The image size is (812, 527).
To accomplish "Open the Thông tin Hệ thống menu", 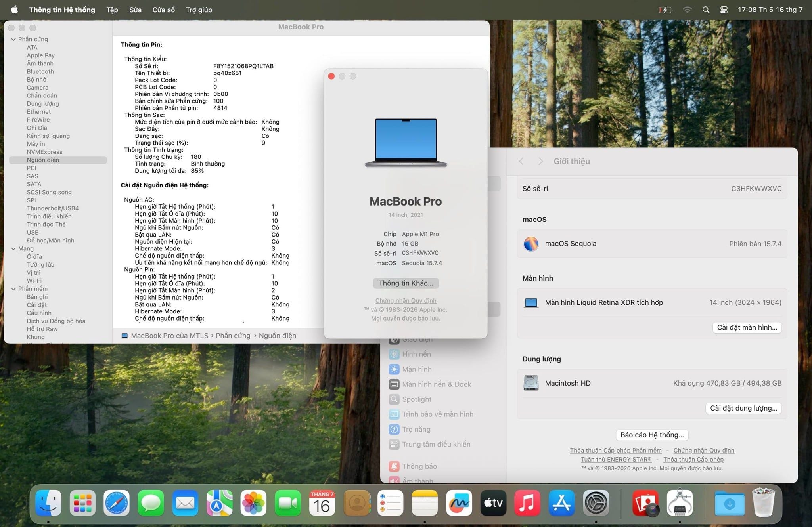I will point(62,10).
